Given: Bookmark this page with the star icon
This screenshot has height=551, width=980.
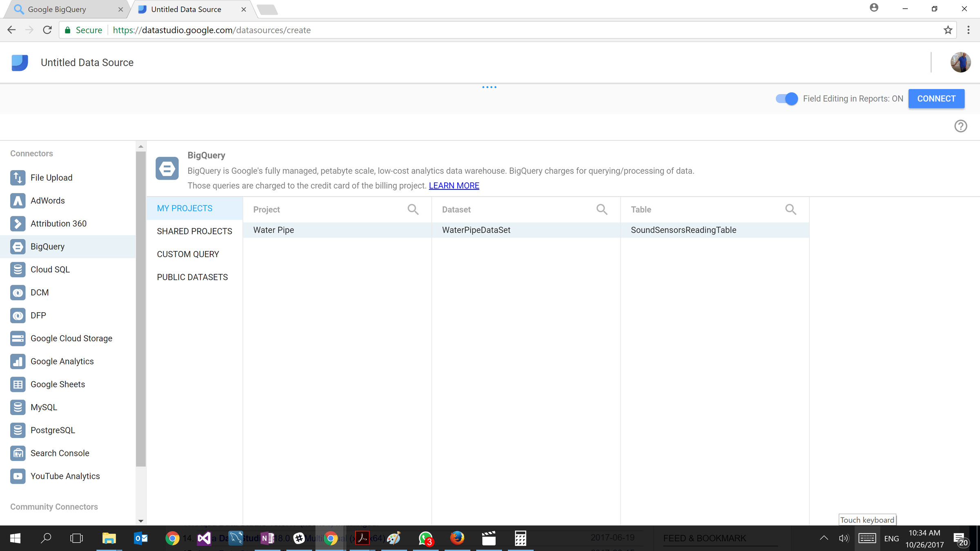Looking at the screenshot, I should coord(948,30).
